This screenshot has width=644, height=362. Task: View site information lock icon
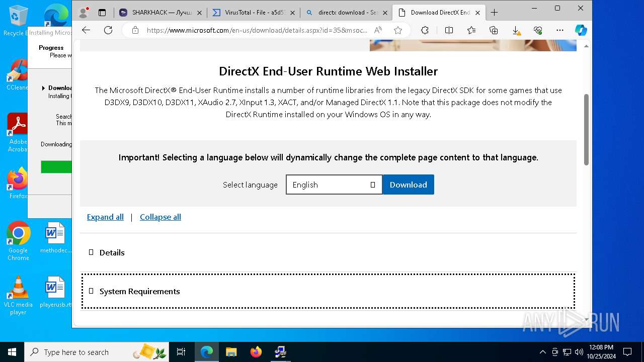[x=135, y=30]
